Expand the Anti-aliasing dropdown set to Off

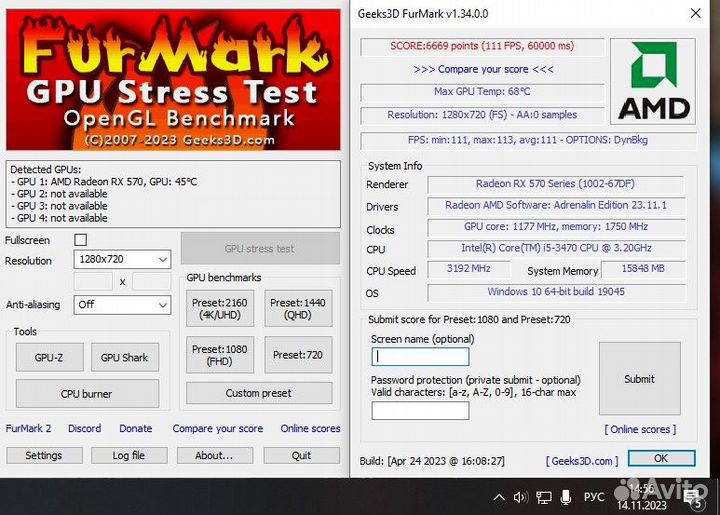[122, 305]
